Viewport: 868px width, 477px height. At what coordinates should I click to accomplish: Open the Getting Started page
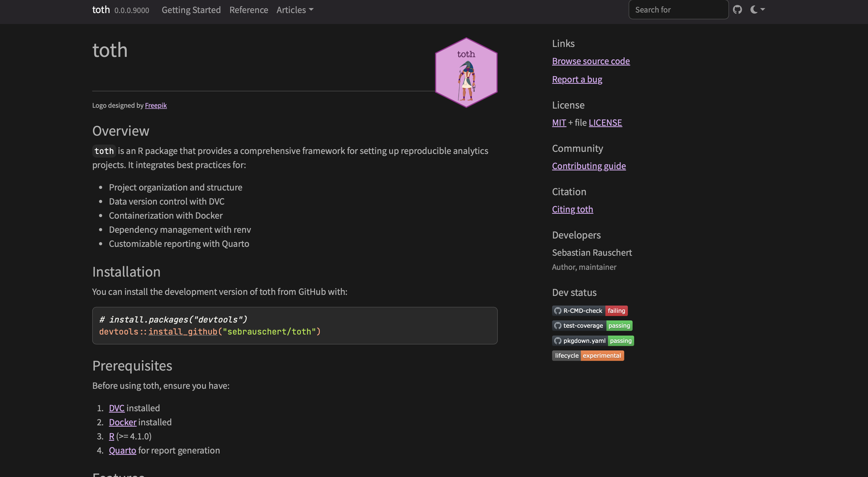(x=191, y=10)
